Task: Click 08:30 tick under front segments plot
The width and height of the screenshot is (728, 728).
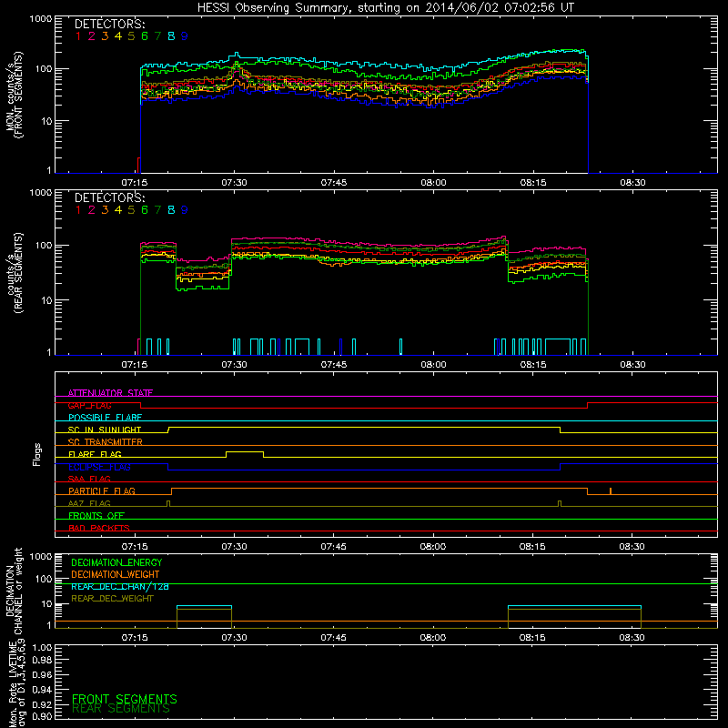Action: click(632, 183)
